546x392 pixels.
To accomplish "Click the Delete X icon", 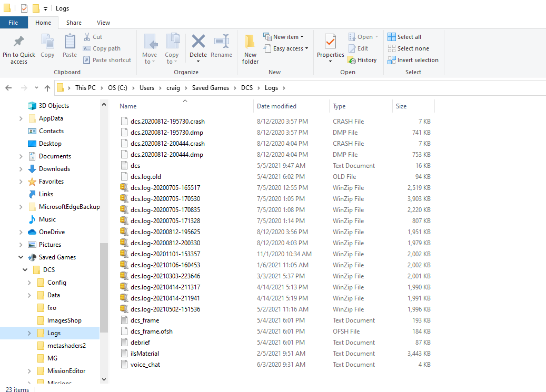I will click(x=198, y=42).
